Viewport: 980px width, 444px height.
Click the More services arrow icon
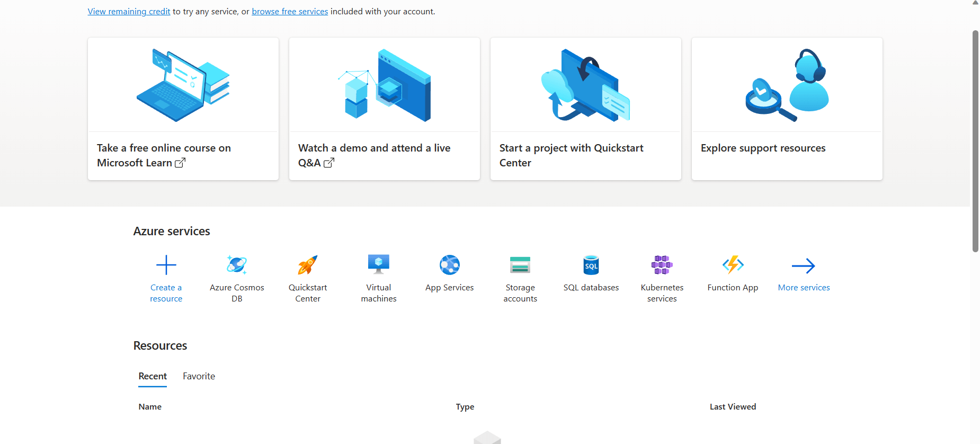point(804,265)
